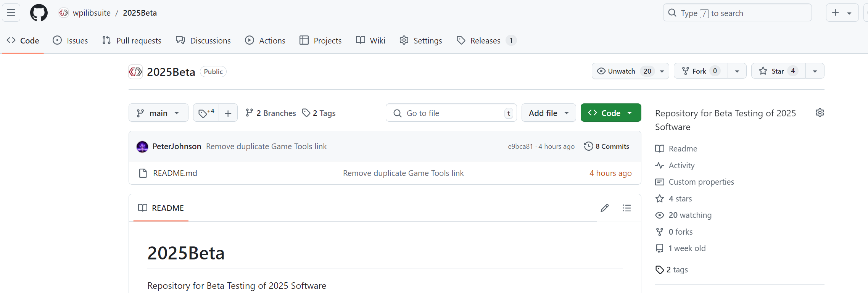Open the Releases tab
This screenshot has height=293, width=868.
487,40
